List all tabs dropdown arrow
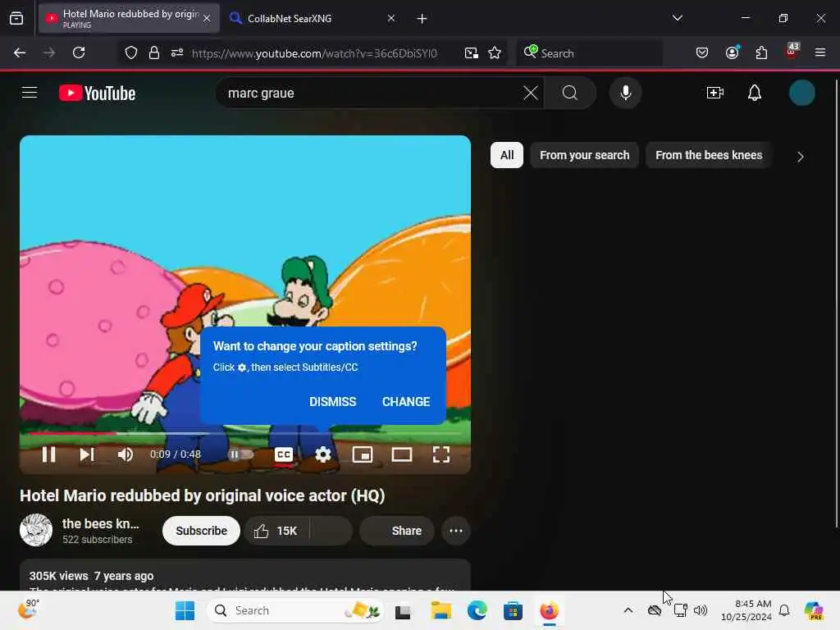This screenshot has height=630, width=840. pos(677,18)
